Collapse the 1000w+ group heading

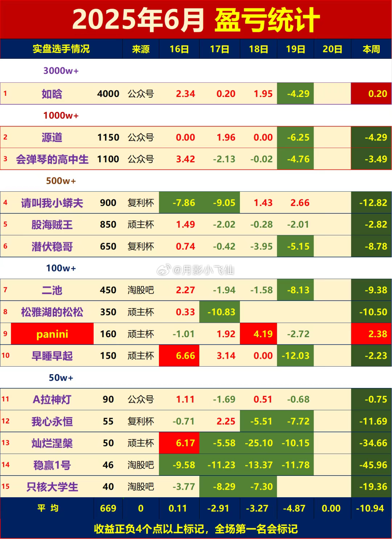click(61, 115)
